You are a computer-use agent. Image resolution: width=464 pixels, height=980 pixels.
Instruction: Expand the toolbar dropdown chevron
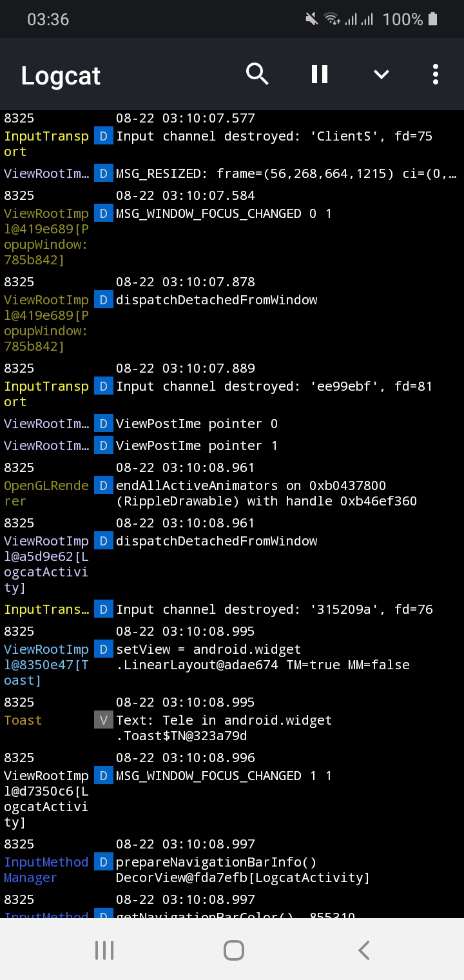click(x=381, y=74)
